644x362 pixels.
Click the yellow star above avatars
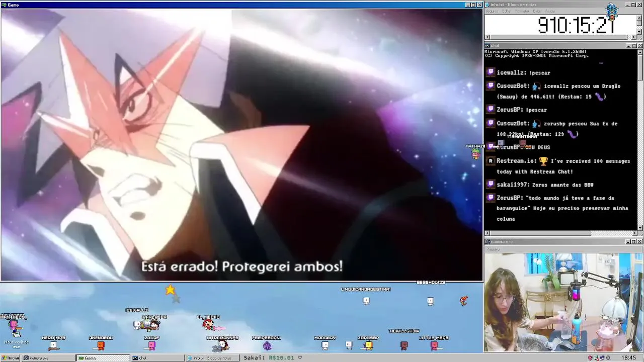(170, 290)
